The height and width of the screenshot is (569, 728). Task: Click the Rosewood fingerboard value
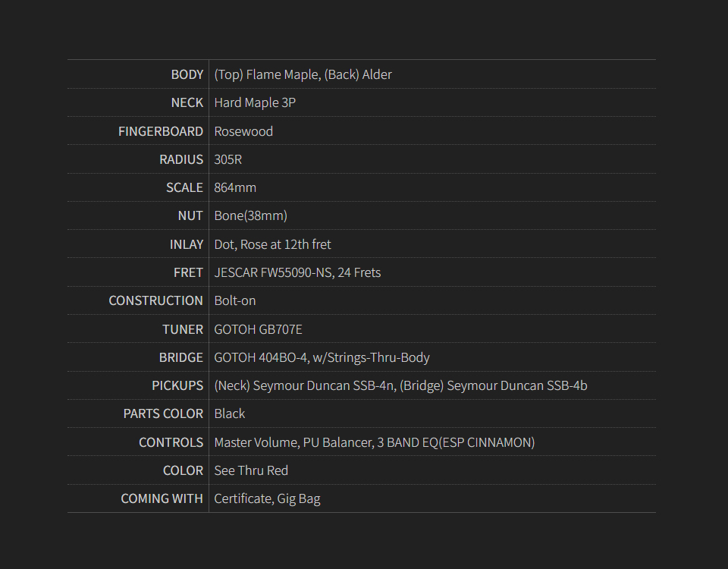243,131
